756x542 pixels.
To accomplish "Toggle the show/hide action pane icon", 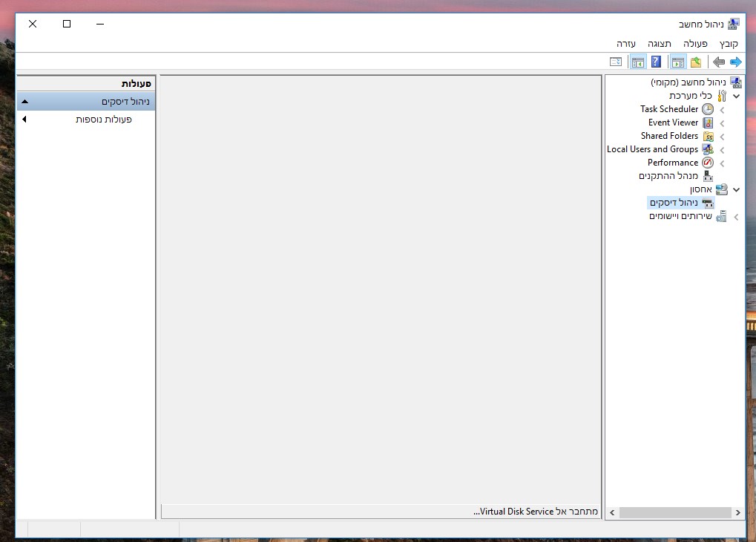I will (638, 62).
